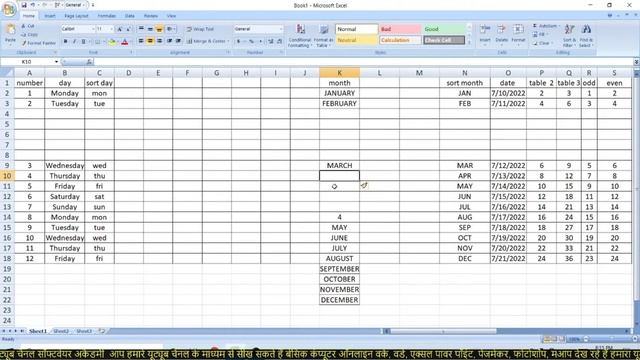Switch to the View ribbon tab
This screenshot has height=360, width=640.
point(171,16)
